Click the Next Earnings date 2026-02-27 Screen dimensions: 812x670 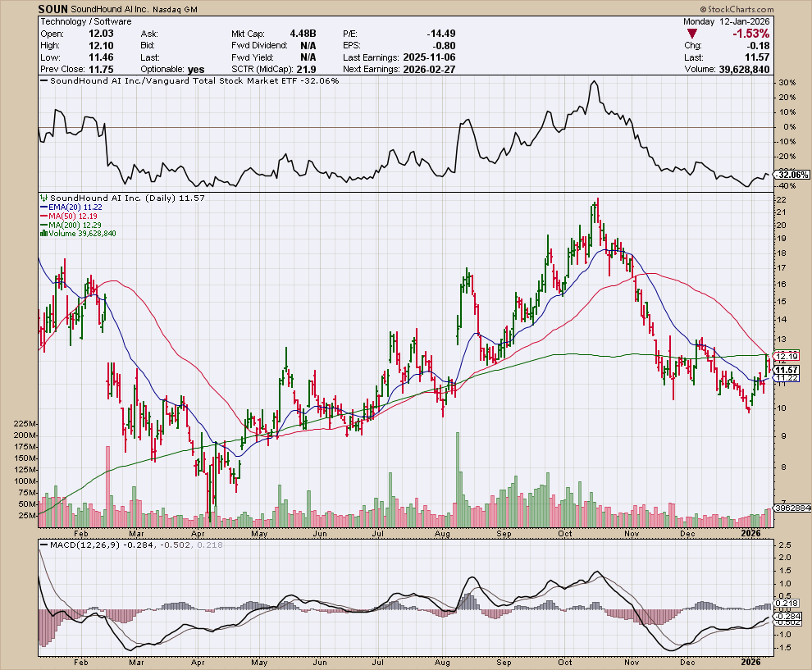tap(429, 69)
